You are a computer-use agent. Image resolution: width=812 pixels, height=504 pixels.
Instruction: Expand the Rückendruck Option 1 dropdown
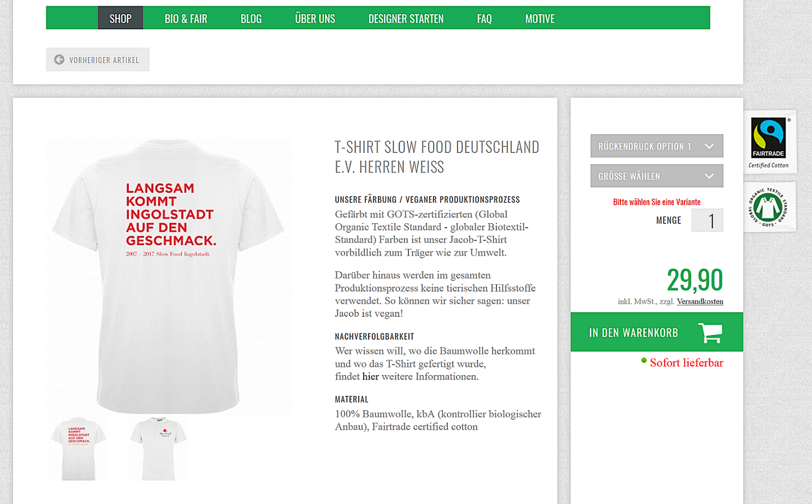[x=656, y=146]
